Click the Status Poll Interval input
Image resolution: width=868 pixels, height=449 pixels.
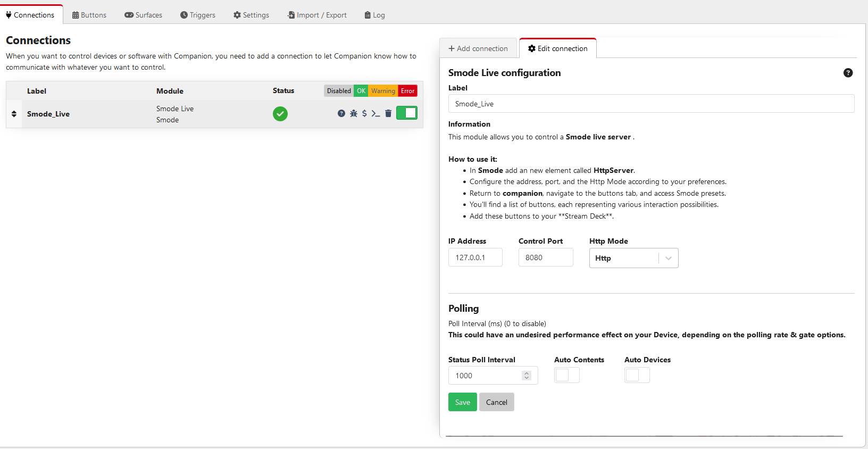pyautogui.click(x=493, y=376)
